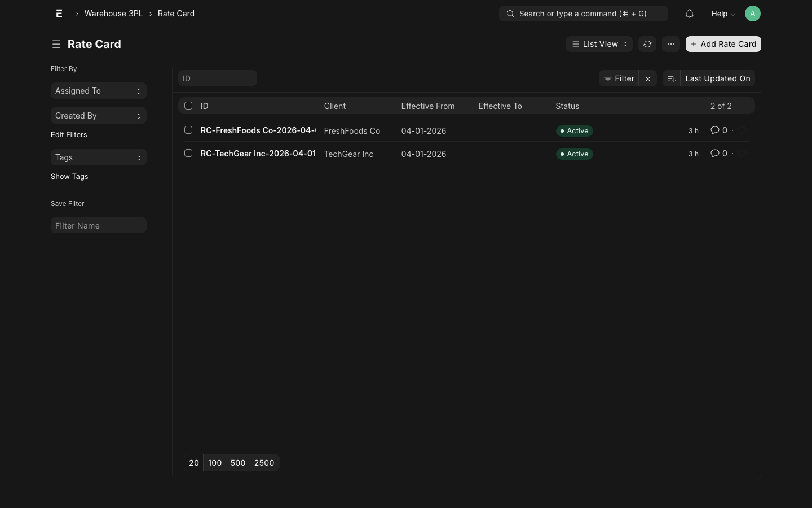This screenshot has width=812, height=508.
Task: Select the TechGear Inc row checkbox
Action: click(x=188, y=153)
